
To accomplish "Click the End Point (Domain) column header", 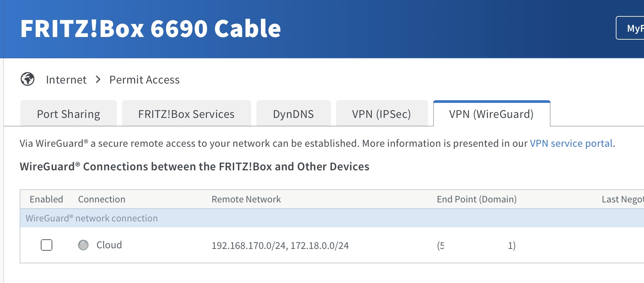I will (x=476, y=199).
